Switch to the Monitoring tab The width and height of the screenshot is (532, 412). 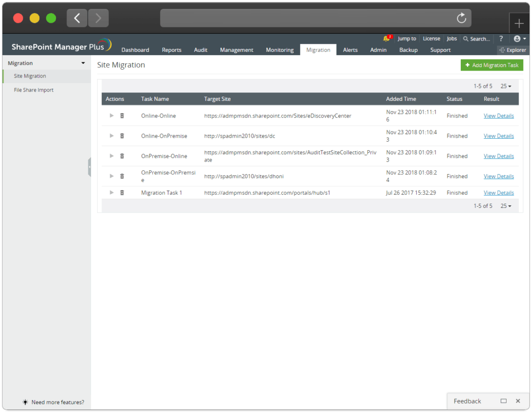click(x=280, y=50)
